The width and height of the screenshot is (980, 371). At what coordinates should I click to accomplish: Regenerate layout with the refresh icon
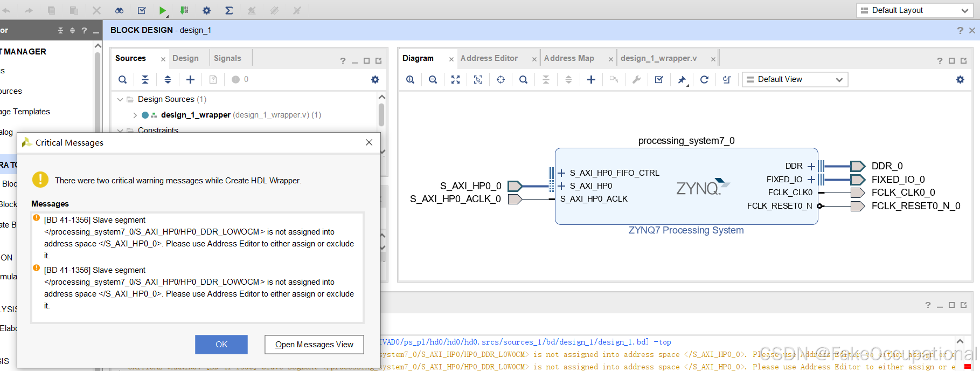point(704,79)
